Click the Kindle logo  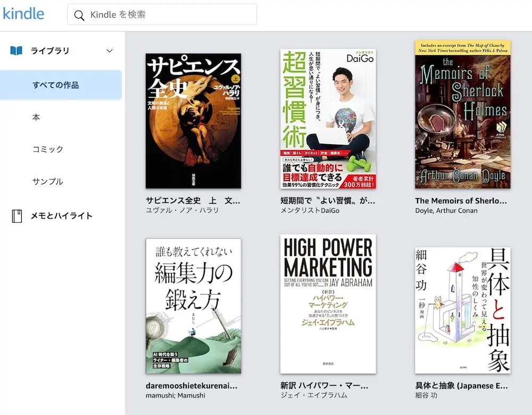point(23,13)
